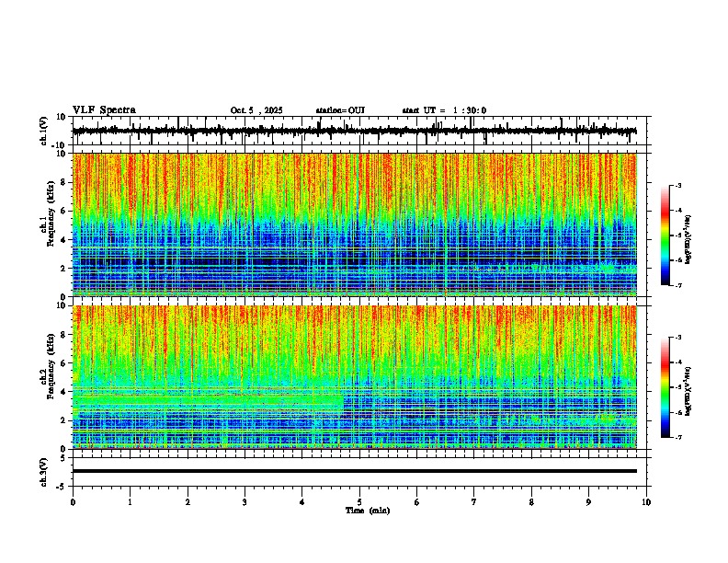
Task: Click the "ch.1(V)" waveform axis label
Action: click(44, 131)
